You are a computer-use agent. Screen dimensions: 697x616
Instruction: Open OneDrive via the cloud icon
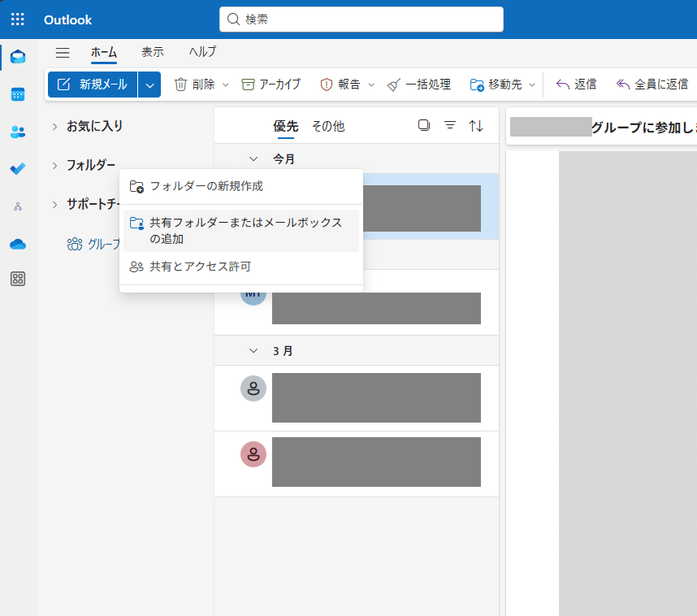[x=17, y=244]
